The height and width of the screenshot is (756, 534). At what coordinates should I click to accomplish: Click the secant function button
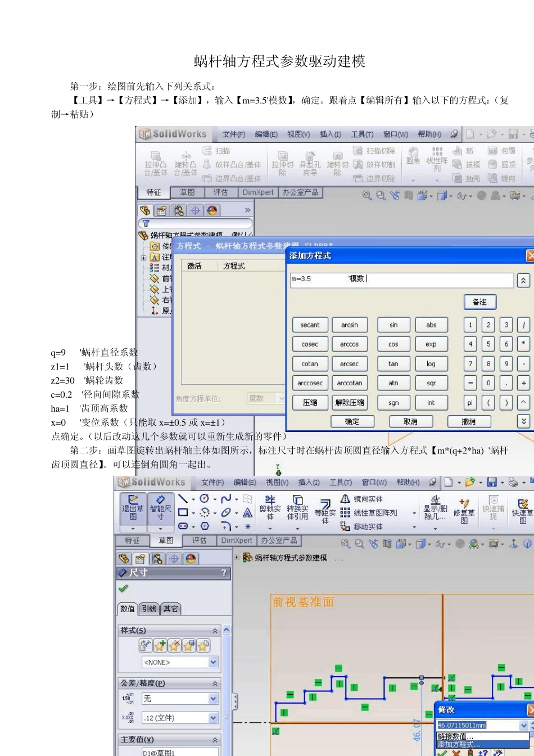coord(310,325)
